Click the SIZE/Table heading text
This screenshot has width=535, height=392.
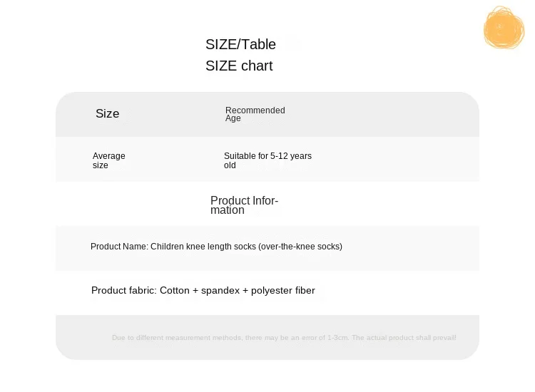240,44
